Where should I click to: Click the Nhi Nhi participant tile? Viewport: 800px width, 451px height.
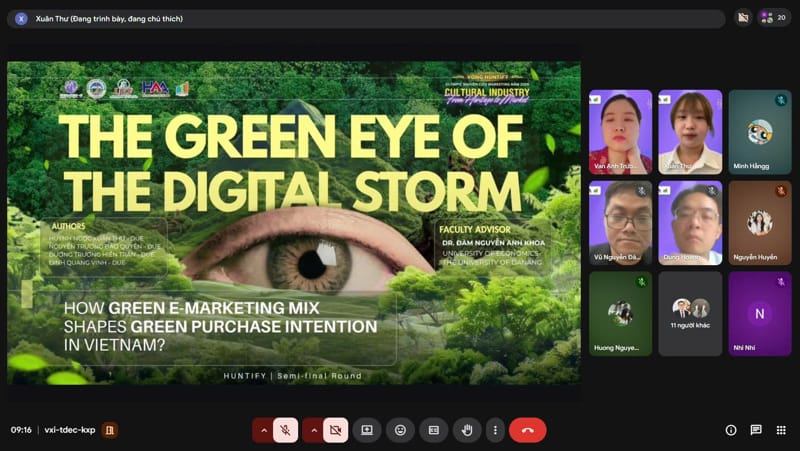[x=759, y=313]
